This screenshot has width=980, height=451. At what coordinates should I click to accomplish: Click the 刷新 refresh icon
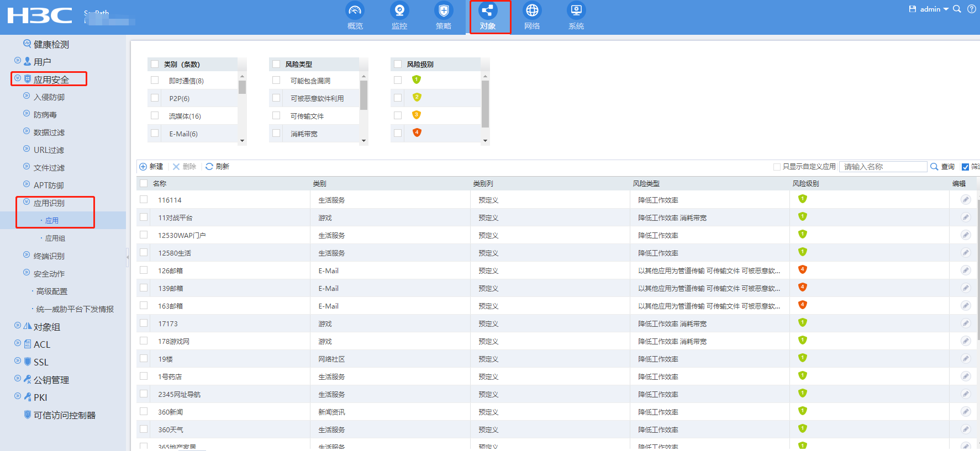pos(209,167)
